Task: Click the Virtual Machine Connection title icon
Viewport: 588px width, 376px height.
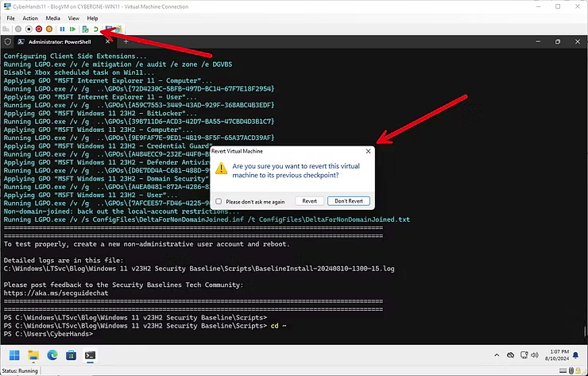Action: 6,6
